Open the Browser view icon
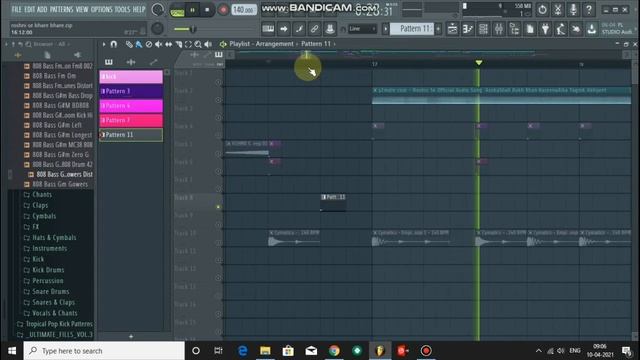This screenshot has width=640, height=360. (514, 29)
